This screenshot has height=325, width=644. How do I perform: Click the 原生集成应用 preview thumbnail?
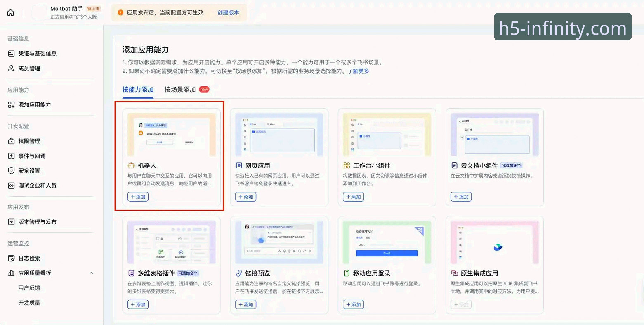click(x=495, y=242)
